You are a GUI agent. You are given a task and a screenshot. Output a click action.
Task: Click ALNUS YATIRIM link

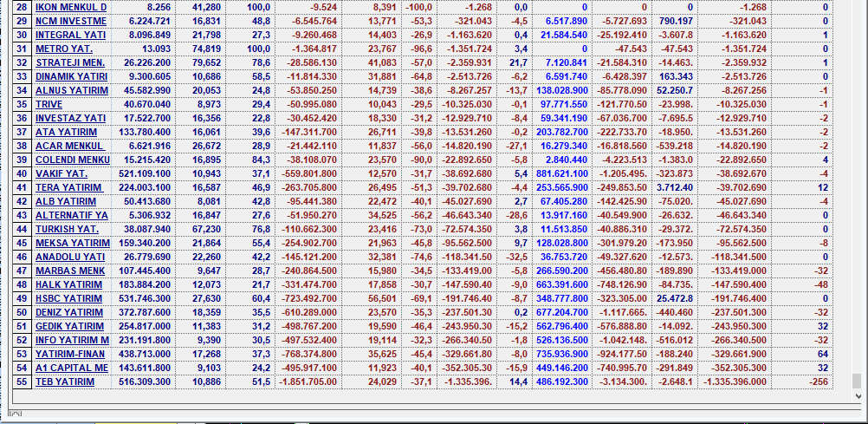coord(72,90)
